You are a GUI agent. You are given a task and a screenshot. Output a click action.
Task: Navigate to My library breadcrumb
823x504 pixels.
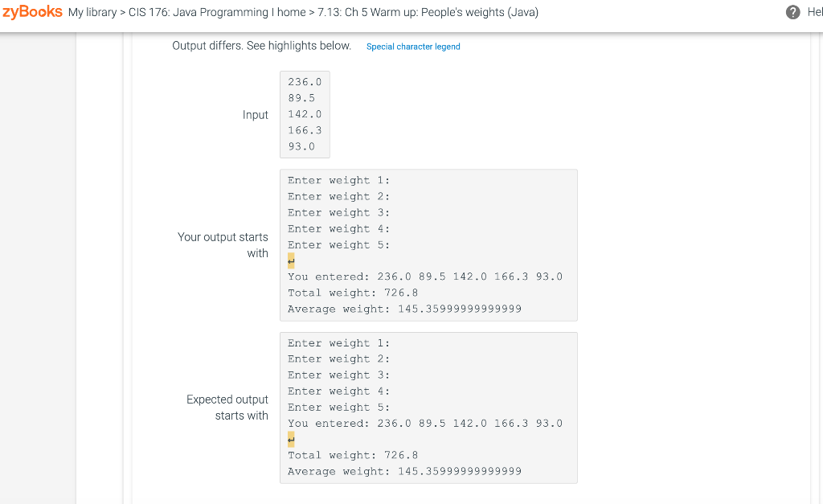point(90,12)
